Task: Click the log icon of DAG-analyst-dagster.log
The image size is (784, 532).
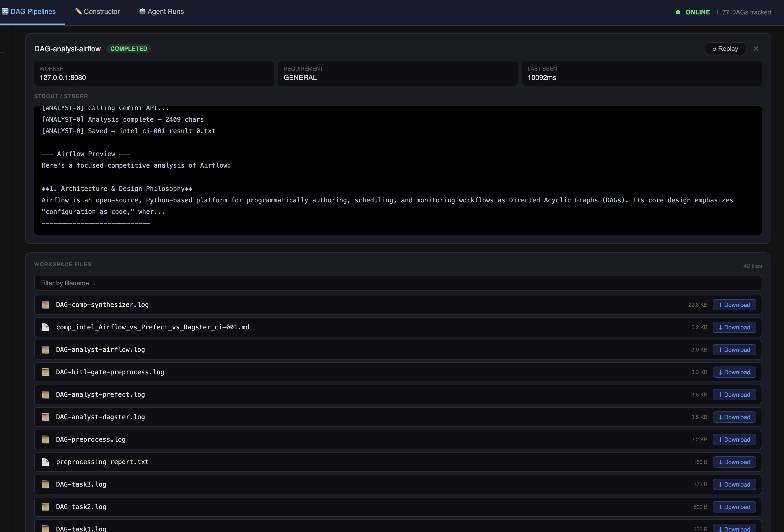Action: 45,417
